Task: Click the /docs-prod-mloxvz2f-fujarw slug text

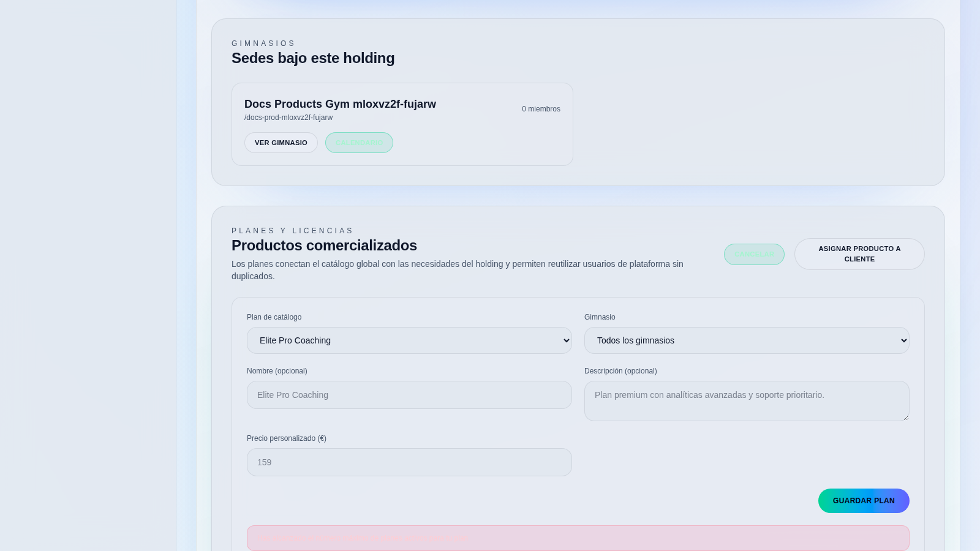Action: click(x=288, y=118)
